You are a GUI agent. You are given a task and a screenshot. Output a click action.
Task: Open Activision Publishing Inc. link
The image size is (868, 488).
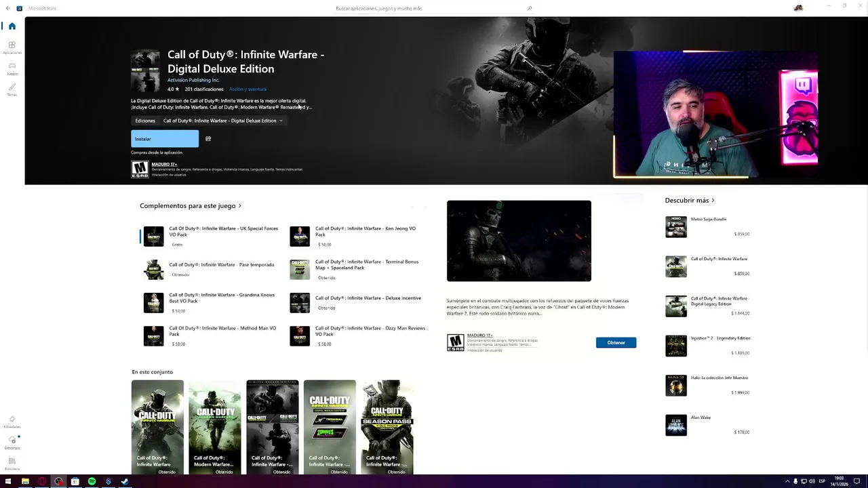coord(193,80)
